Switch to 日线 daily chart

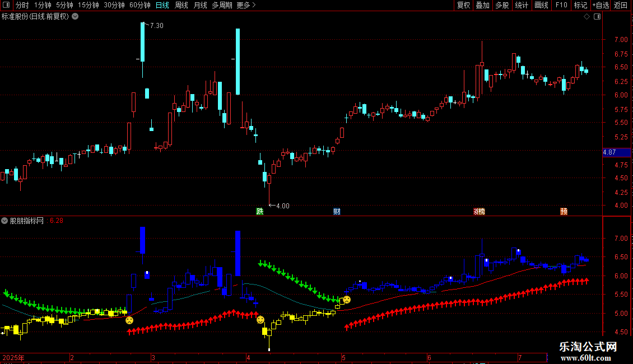tap(162, 5)
